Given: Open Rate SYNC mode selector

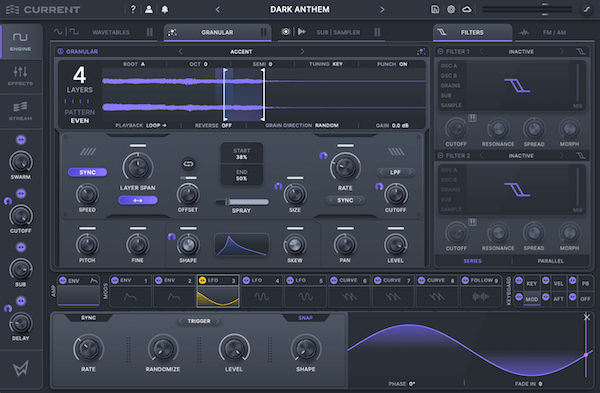Looking at the screenshot, I should click(345, 200).
